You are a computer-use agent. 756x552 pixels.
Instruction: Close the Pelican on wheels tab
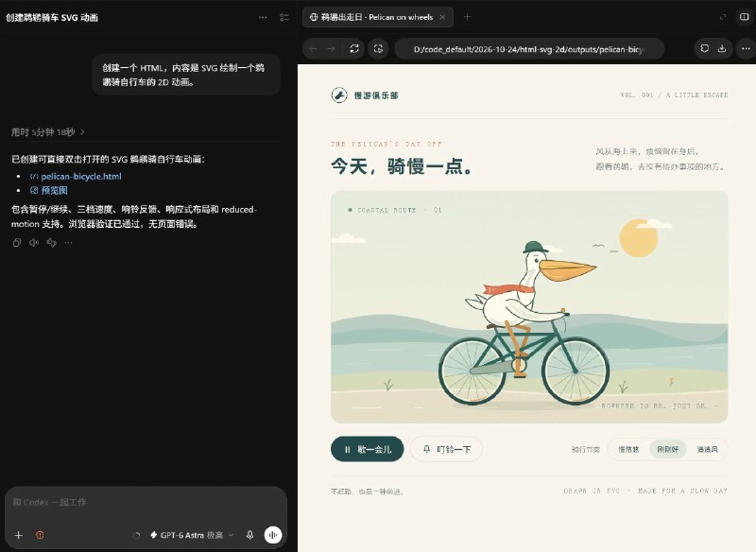coord(442,17)
